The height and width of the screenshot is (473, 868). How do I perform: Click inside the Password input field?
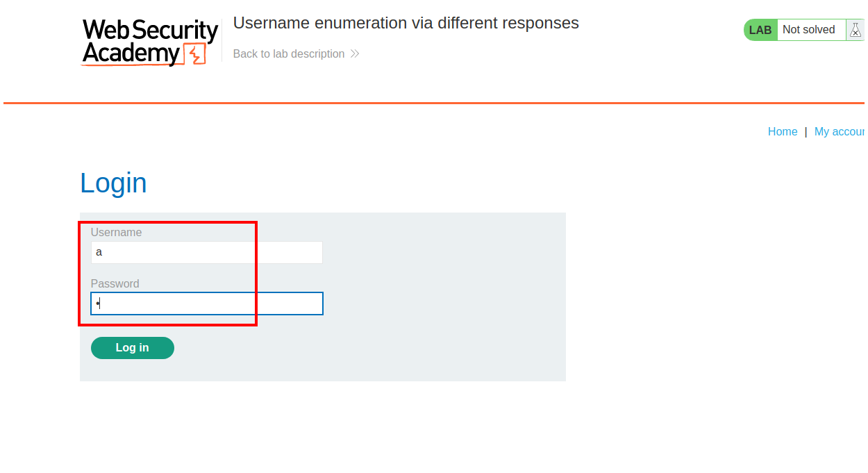click(x=207, y=304)
